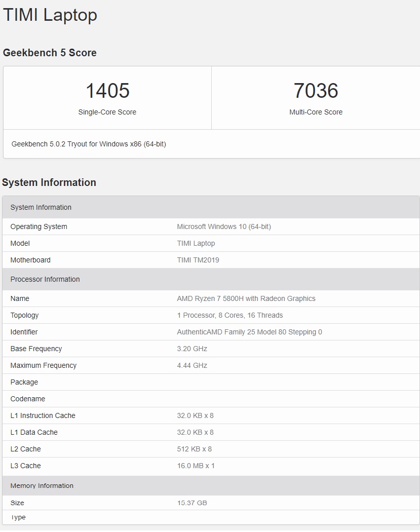The image size is (420, 532).
Task: Click the L1 Data Cache 32.0 KB value
Action: (195, 432)
